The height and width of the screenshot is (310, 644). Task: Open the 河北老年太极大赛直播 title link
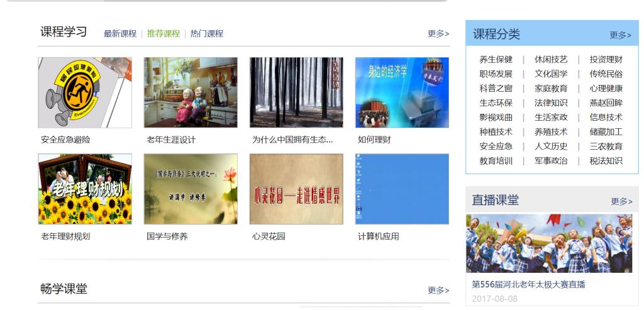[528, 285]
